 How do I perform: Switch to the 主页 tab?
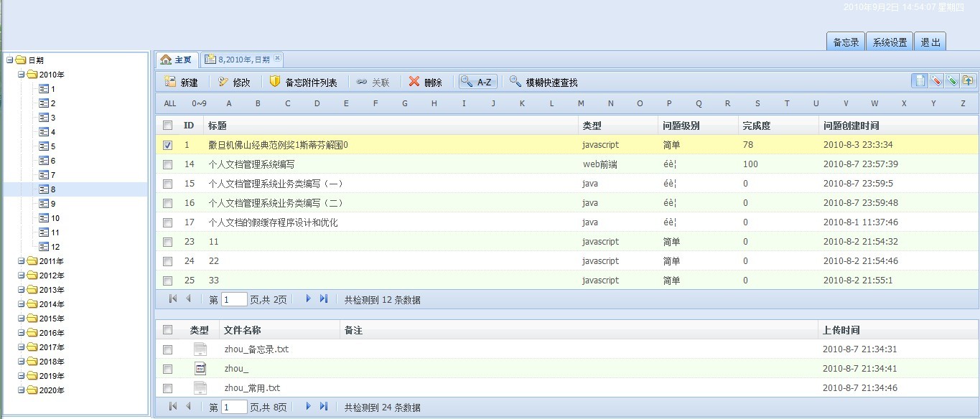click(x=176, y=60)
